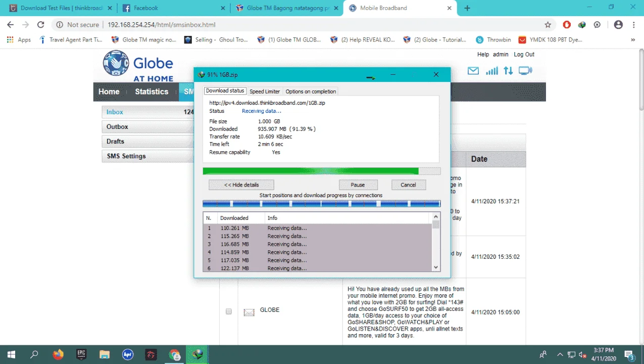Click the Help link

tap(483, 55)
